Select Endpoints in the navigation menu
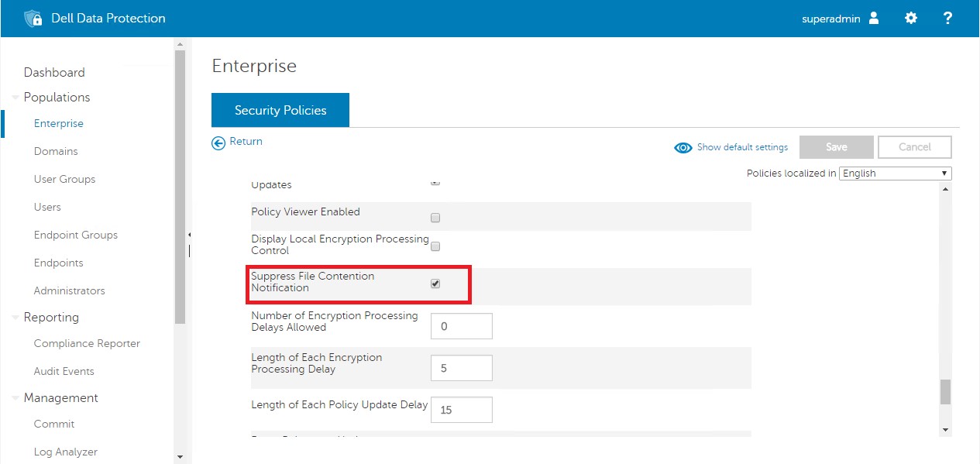The image size is (980, 464). (58, 263)
